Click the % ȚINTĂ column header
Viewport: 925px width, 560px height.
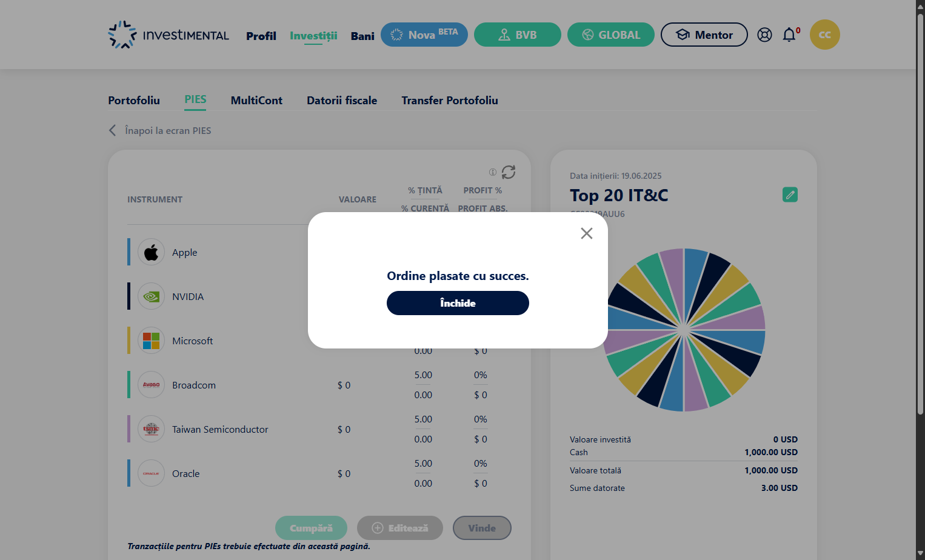click(x=425, y=190)
